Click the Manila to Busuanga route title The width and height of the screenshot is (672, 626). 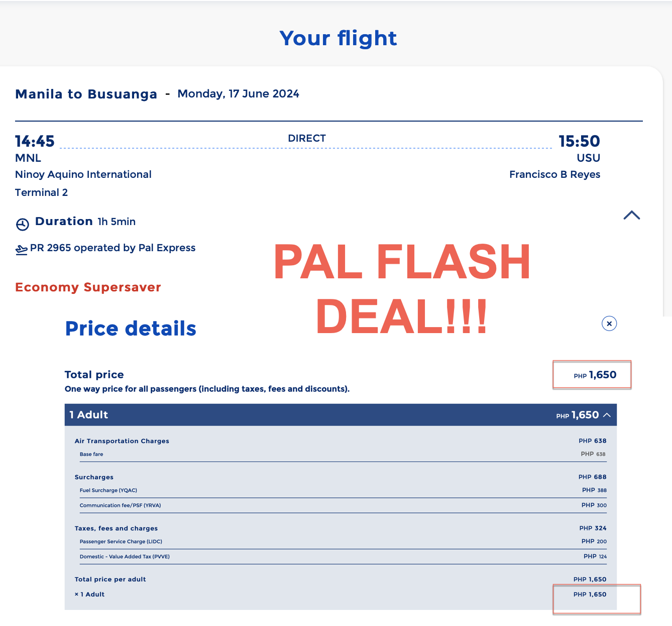point(86,94)
